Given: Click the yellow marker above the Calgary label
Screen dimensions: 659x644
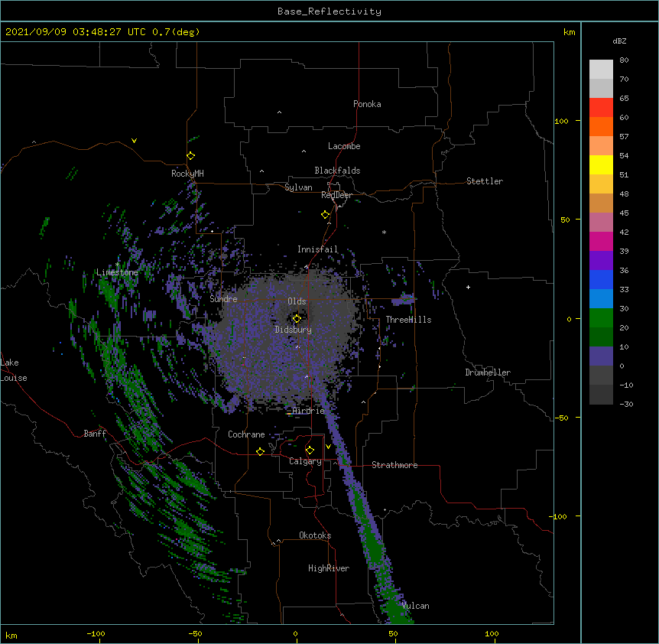Looking at the screenshot, I should point(310,450).
